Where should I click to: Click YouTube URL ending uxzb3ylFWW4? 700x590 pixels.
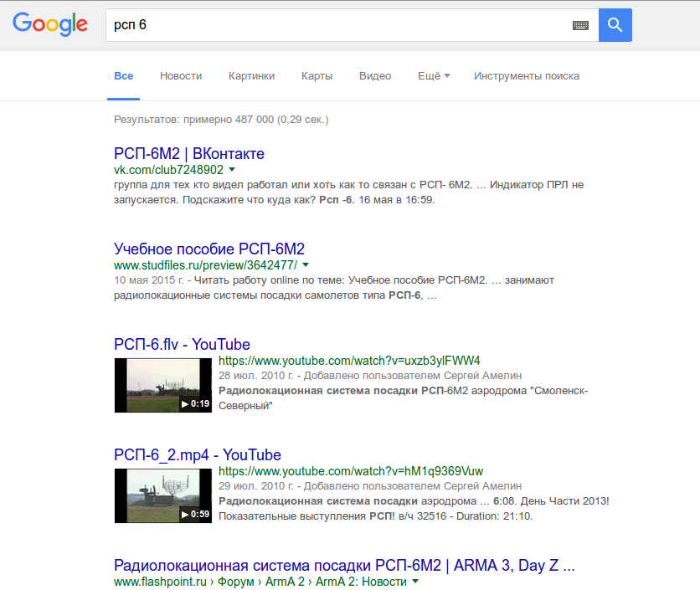[x=349, y=361]
